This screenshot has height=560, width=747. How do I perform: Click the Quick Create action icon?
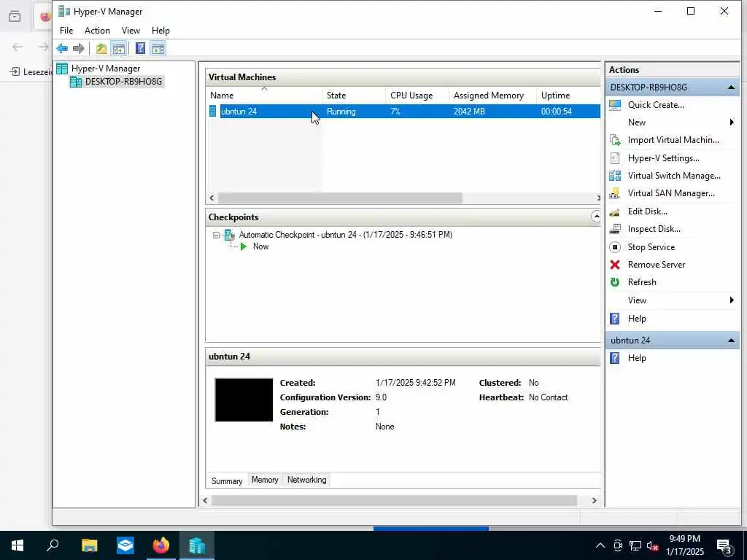pos(615,105)
